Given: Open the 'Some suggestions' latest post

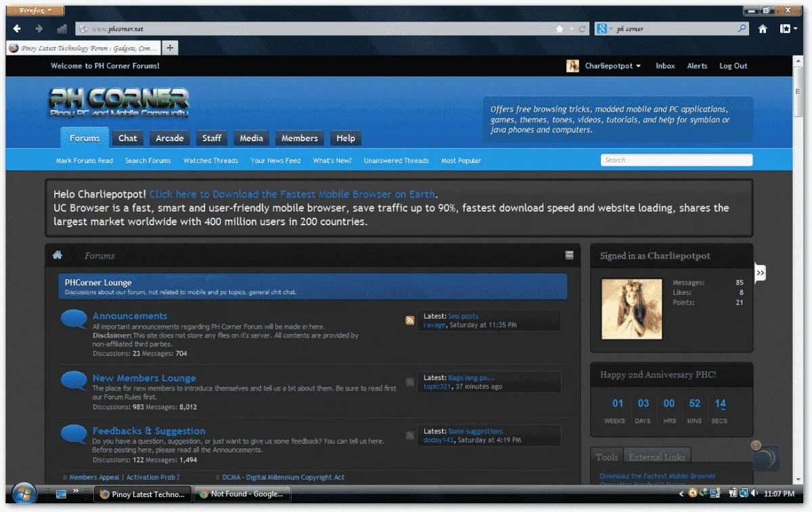Looking at the screenshot, I should pyautogui.click(x=475, y=431).
